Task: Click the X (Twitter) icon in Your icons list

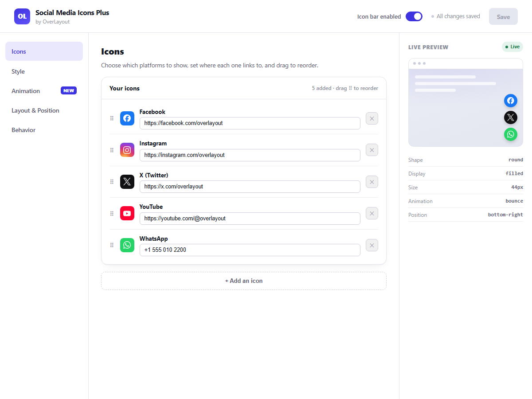Action: pyautogui.click(x=127, y=182)
